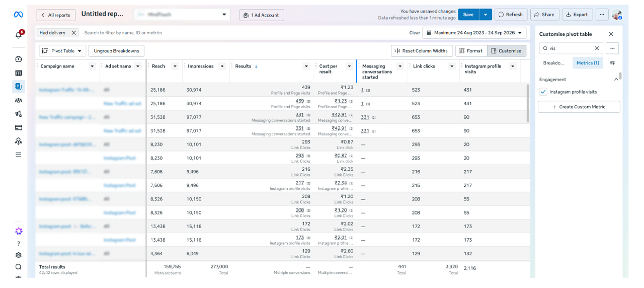Open Cost per result column dropdown
Viewport: 644px width, 288px height.
[x=349, y=66]
